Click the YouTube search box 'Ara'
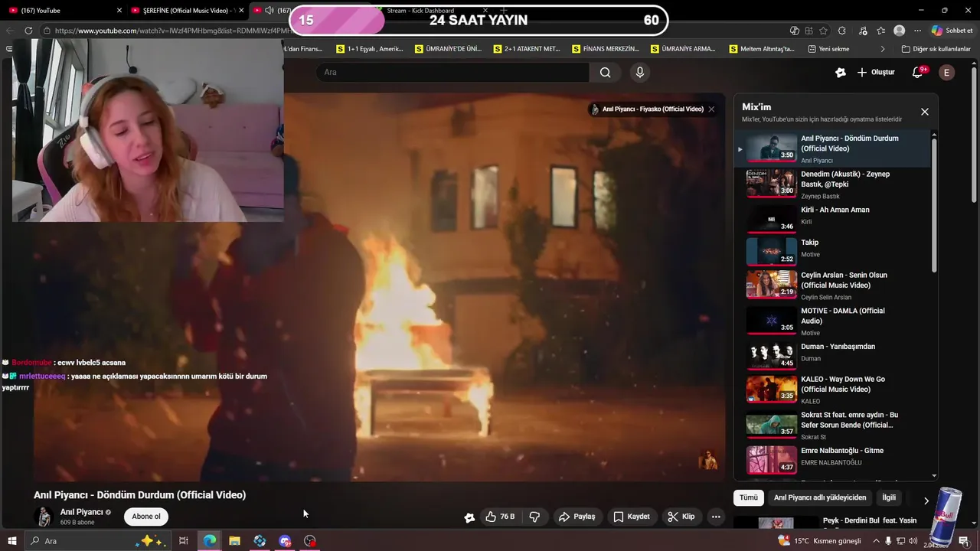 point(453,72)
